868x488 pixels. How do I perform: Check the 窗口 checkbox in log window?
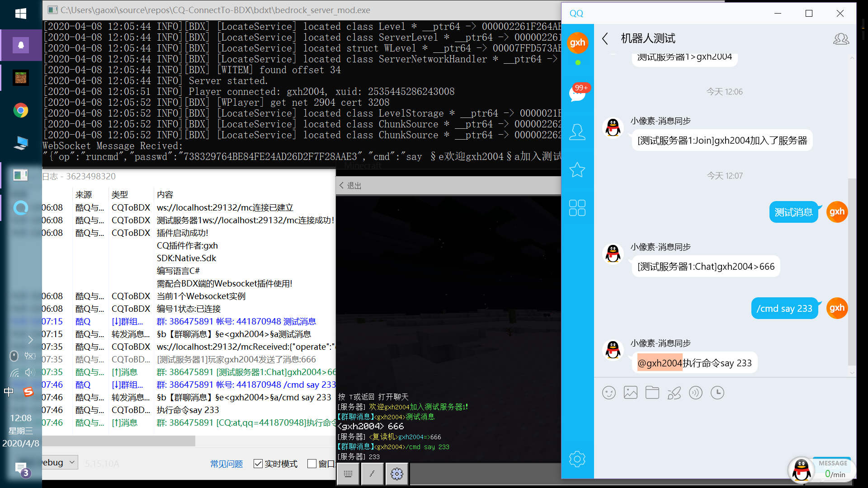[312, 464]
